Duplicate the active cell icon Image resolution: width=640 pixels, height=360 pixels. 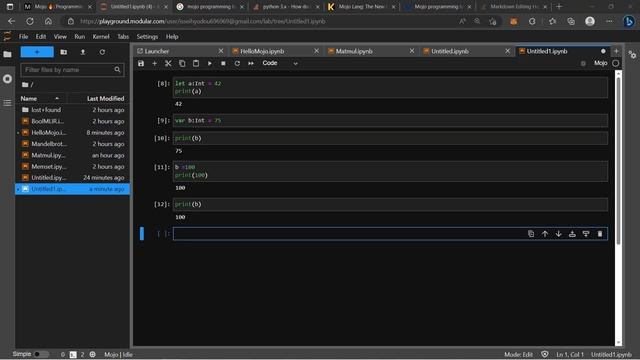click(531, 234)
